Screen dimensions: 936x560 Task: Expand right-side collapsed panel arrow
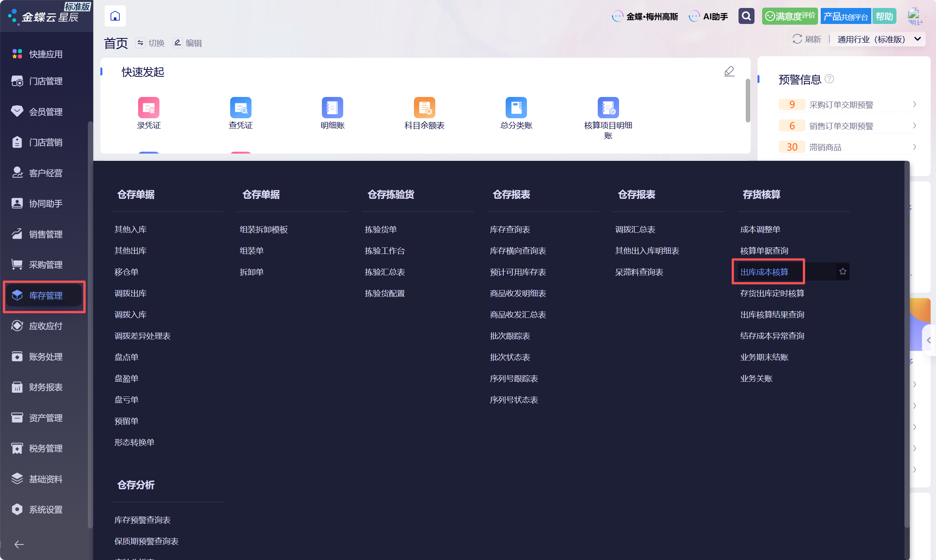tap(929, 340)
